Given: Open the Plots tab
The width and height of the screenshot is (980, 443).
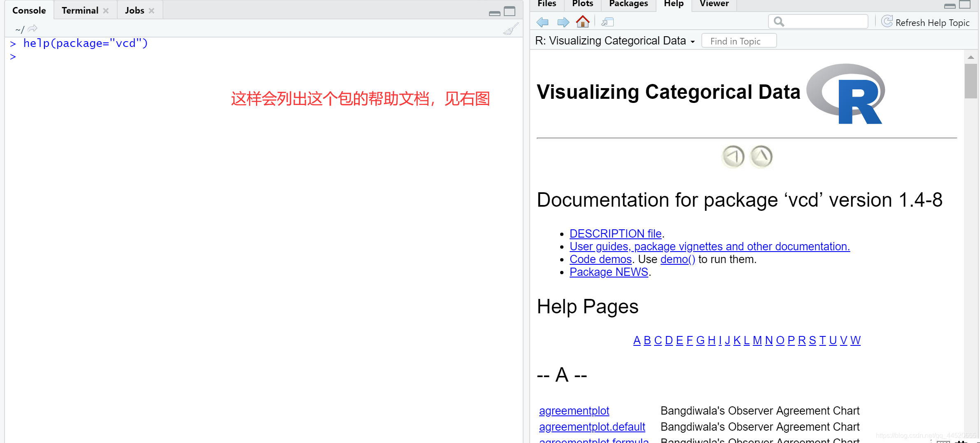Looking at the screenshot, I should (x=582, y=4).
